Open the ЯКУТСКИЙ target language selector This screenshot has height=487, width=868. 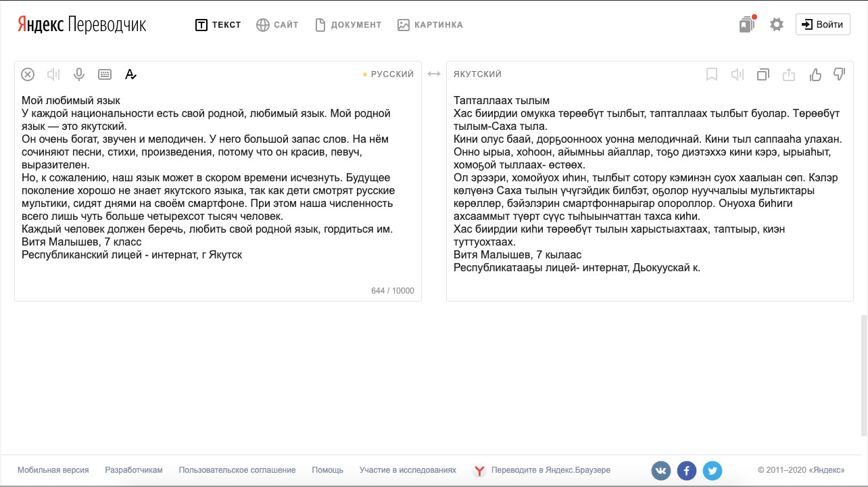(x=477, y=74)
